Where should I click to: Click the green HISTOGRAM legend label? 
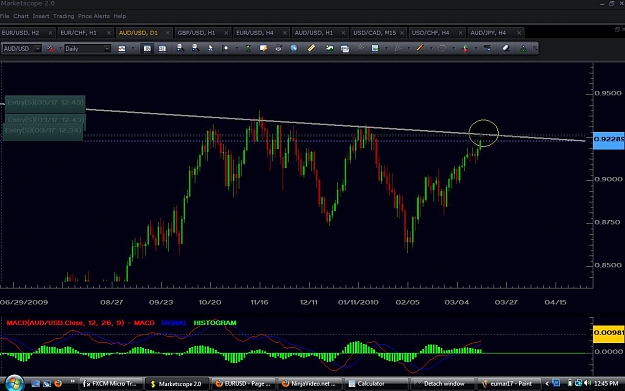[x=215, y=323]
